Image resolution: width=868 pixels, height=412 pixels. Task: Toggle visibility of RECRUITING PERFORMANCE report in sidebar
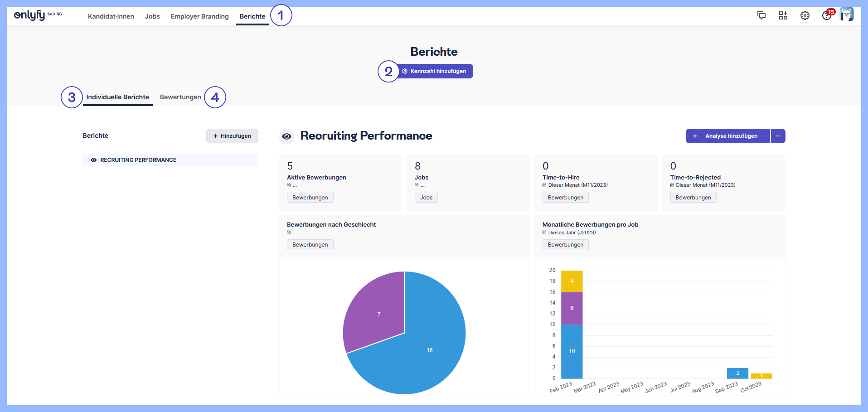[x=93, y=160]
